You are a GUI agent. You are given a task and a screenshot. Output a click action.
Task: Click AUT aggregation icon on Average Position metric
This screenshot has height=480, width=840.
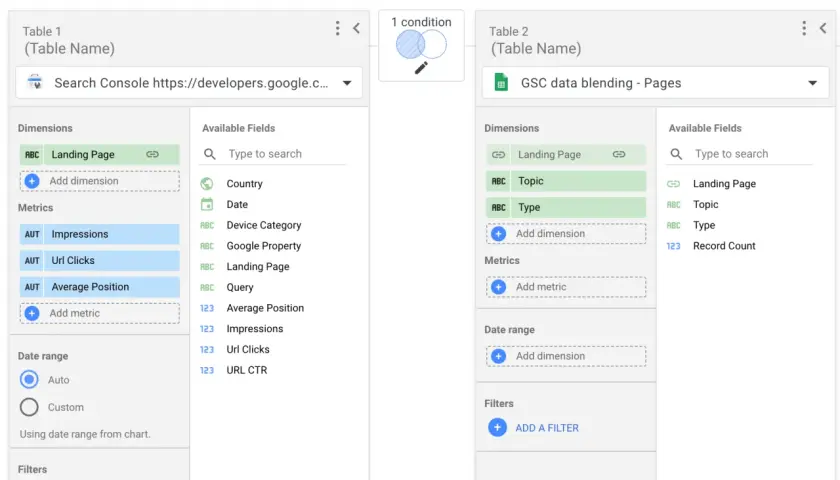[32, 287]
